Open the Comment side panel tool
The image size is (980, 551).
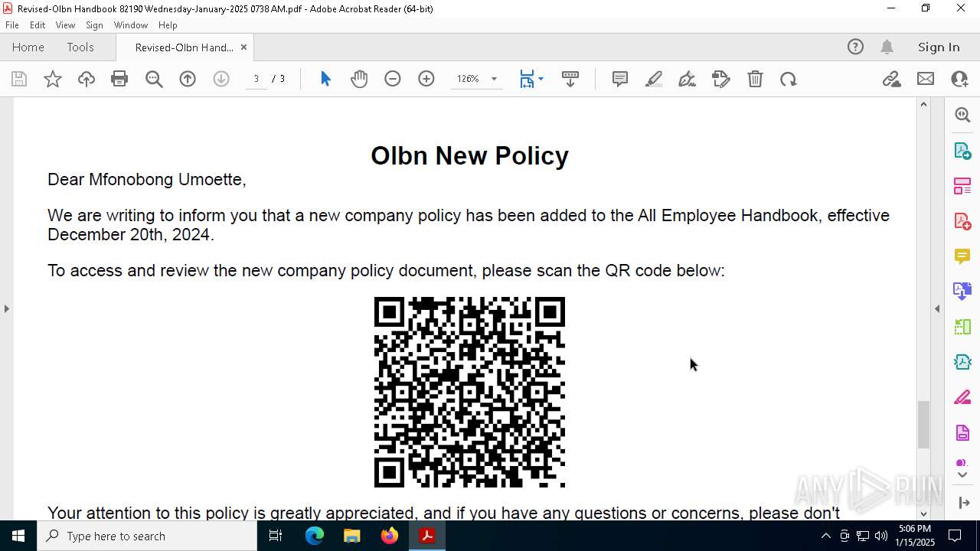click(x=962, y=256)
